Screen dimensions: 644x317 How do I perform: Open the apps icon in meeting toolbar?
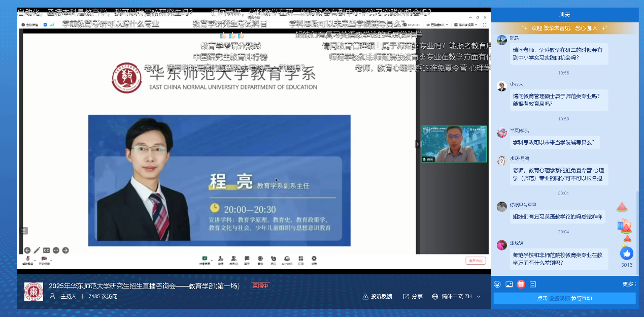click(300, 259)
